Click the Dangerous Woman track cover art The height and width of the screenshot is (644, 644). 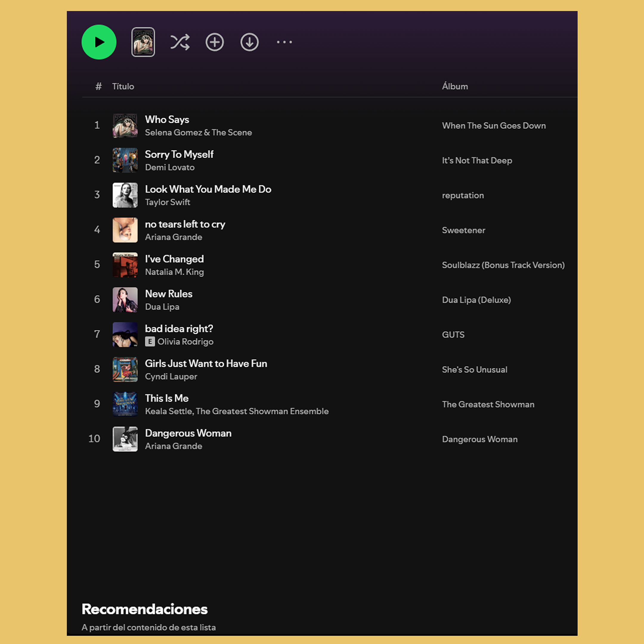125,439
